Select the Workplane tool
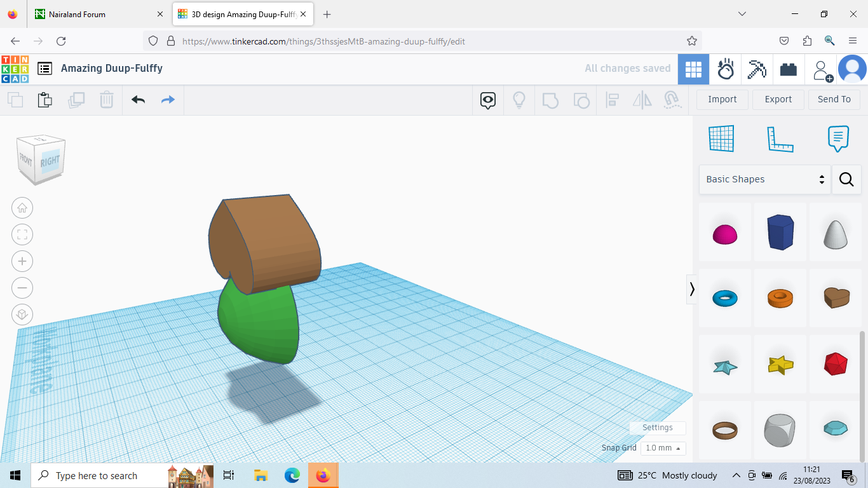 click(x=721, y=139)
